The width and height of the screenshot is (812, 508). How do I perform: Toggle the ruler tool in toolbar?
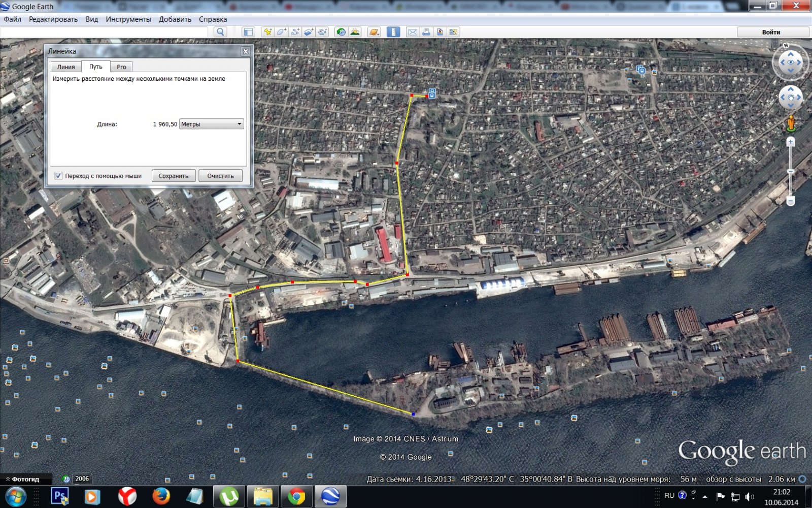393,31
